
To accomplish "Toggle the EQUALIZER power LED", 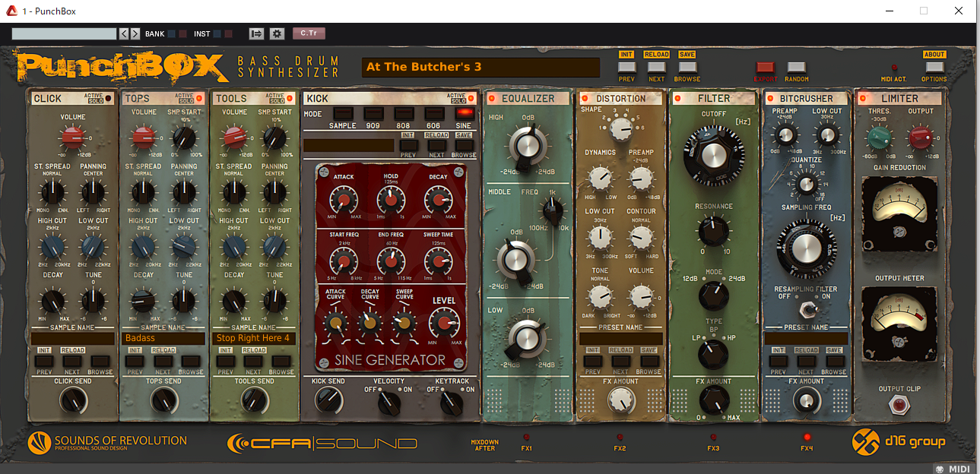I will coord(492,99).
